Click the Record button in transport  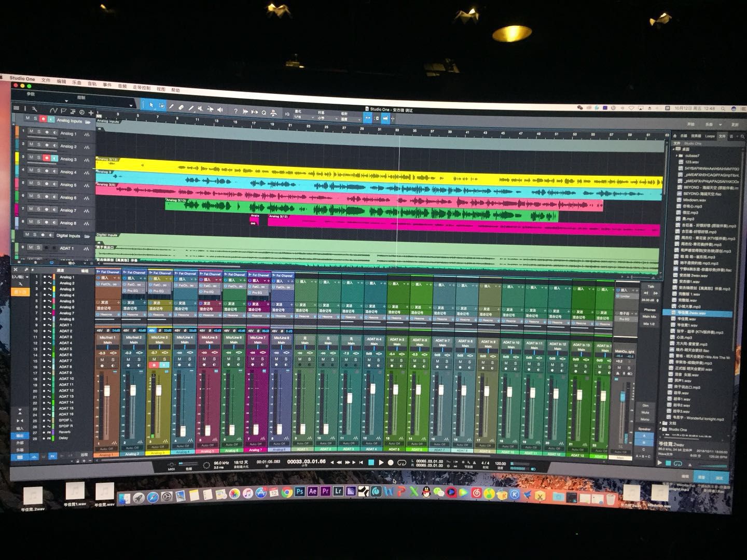pyautogui.click(x=391, y=463)
